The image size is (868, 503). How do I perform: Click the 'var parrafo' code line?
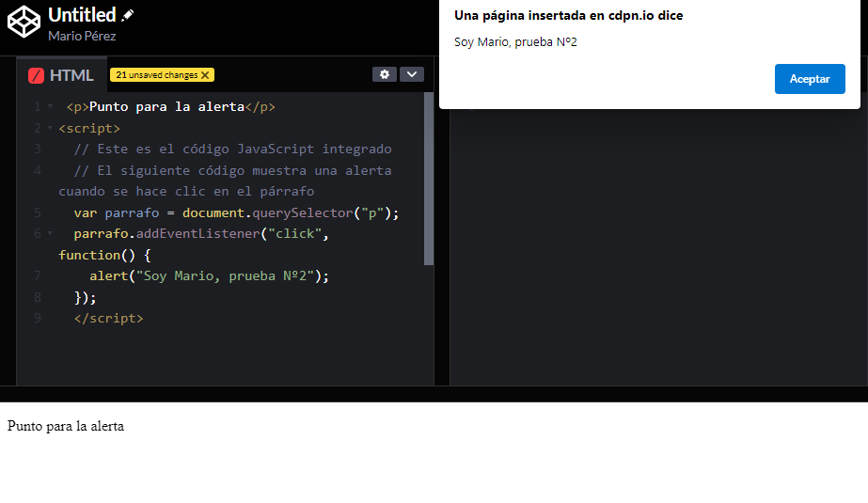tap(236, 212)
